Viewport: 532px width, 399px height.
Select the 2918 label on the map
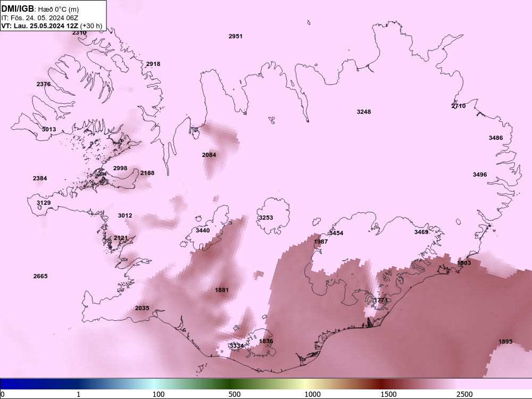(153, 64)
